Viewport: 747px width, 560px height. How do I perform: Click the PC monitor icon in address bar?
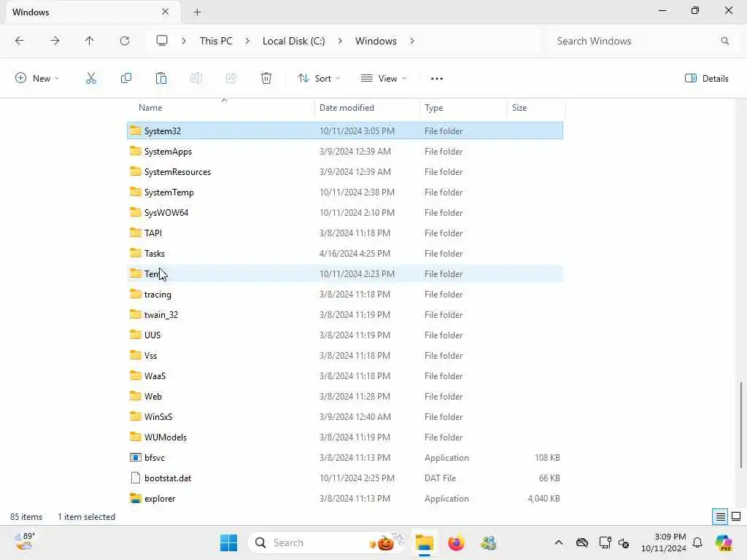click(162, 41)
